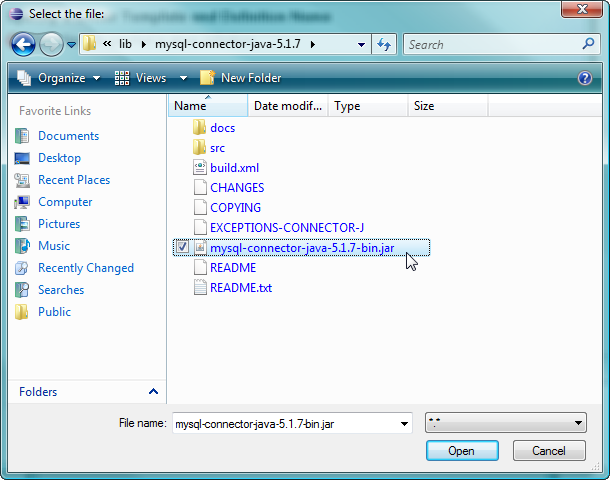Click the refresh button beside address bar

pos(384,44)
